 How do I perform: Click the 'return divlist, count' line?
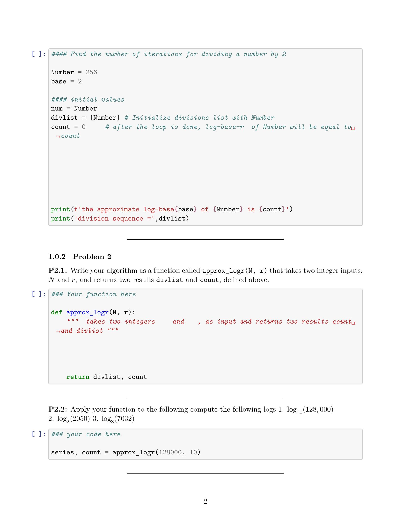coord(106,377)
